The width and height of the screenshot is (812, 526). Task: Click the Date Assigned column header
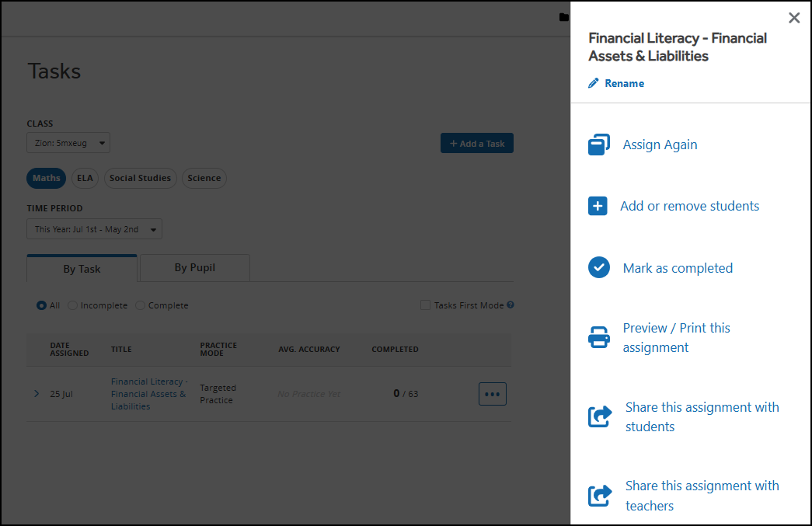[69, 349]
